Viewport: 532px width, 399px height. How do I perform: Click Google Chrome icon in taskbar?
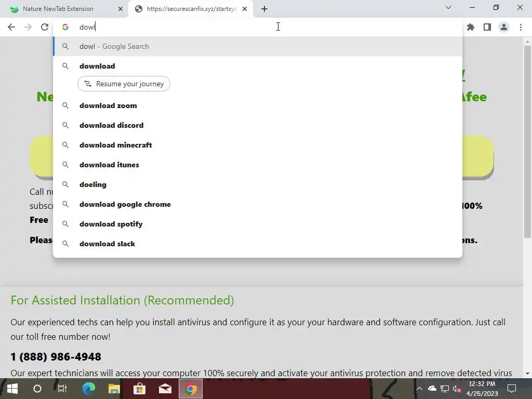(x=191, y=389)
